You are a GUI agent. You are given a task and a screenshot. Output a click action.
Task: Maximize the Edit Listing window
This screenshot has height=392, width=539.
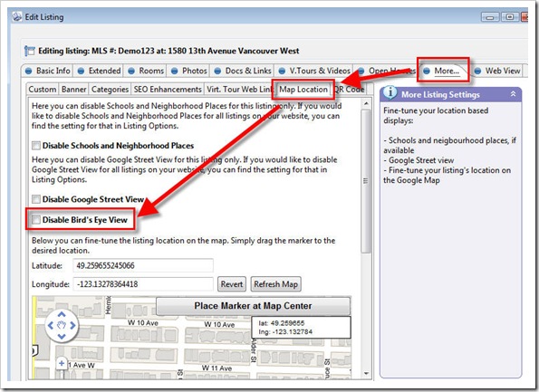510,17
